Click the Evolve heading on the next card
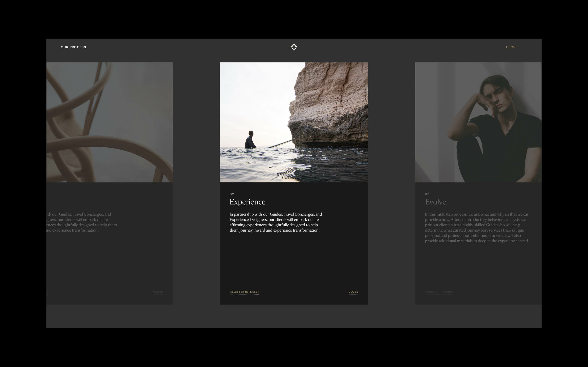588x367 pixels. [435, 202]
